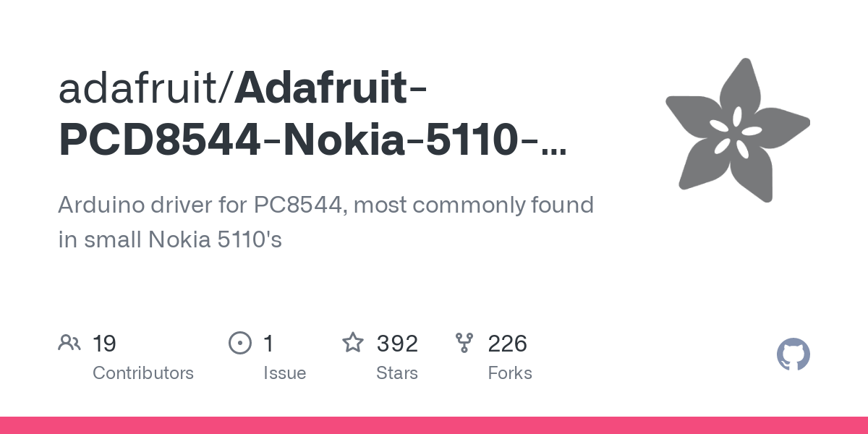Click the contributor count 19
Viewport: 868px width, 434px height.
[104, 343]
